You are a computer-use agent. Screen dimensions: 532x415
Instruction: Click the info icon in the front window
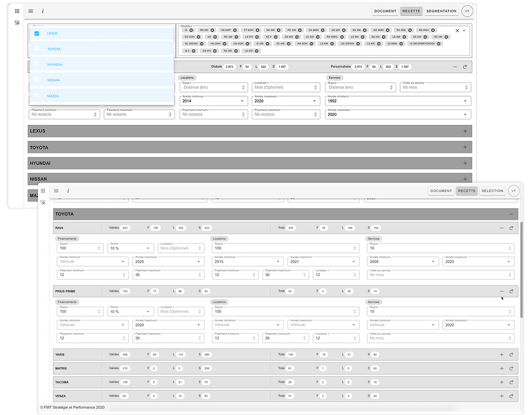pos(68,191)
